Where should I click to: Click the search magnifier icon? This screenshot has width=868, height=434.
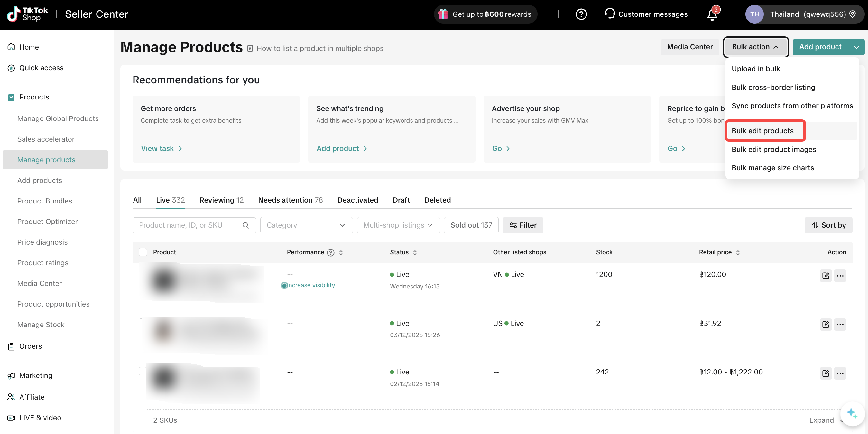point(246,225)
